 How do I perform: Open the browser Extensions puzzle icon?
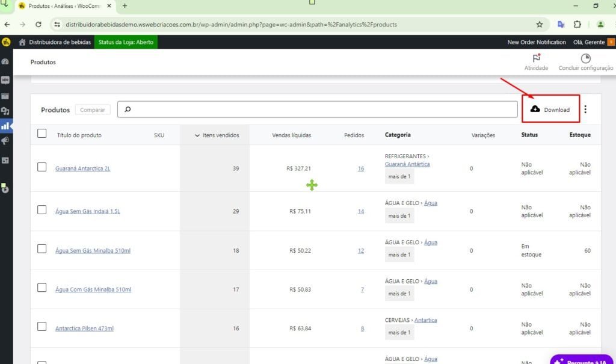[577, 25]
